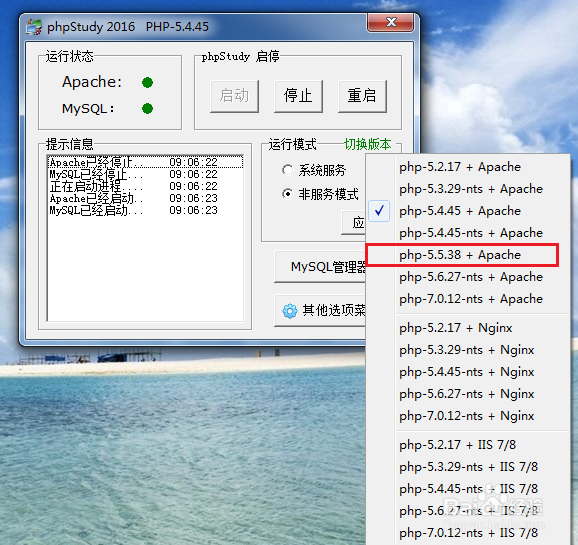The width and height of the screenshot is (578, 545).
Task: Click the Apache: status label
Action: pyautogui.click(x=92, y=82)
